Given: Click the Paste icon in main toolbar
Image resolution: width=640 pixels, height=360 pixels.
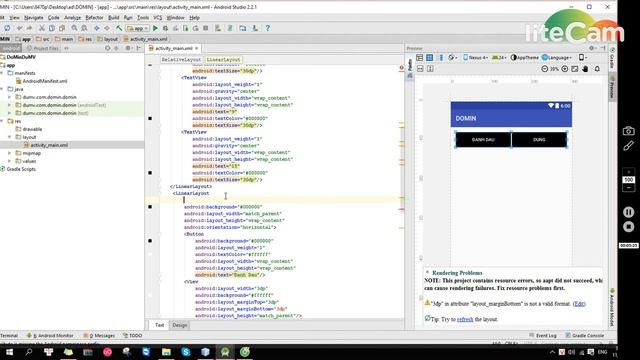Looking at the screenshot, I should pos(62,28).
